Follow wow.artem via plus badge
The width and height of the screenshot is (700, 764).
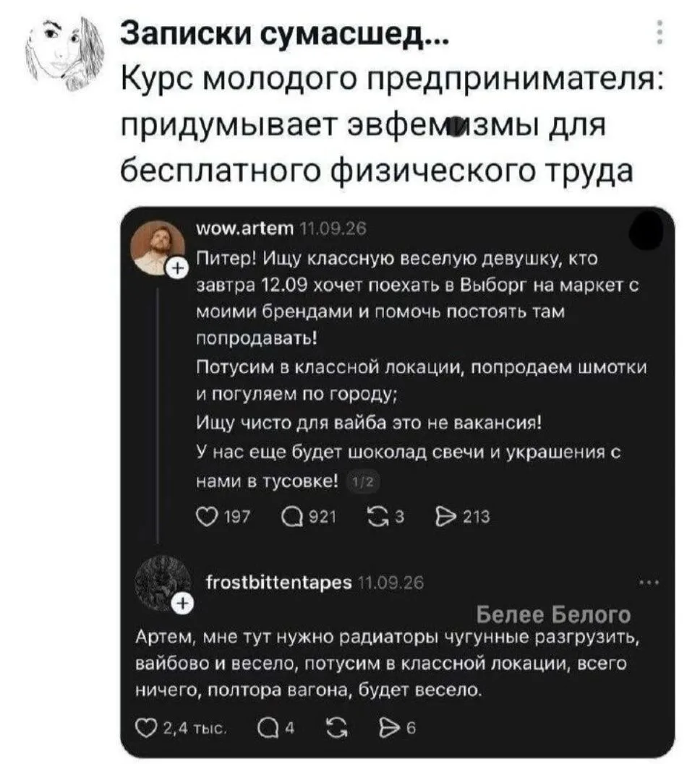(178, 268)
